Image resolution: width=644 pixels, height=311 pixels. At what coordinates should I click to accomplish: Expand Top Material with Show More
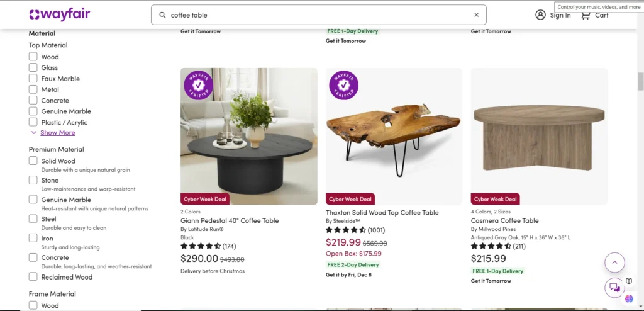click(57, 133)
